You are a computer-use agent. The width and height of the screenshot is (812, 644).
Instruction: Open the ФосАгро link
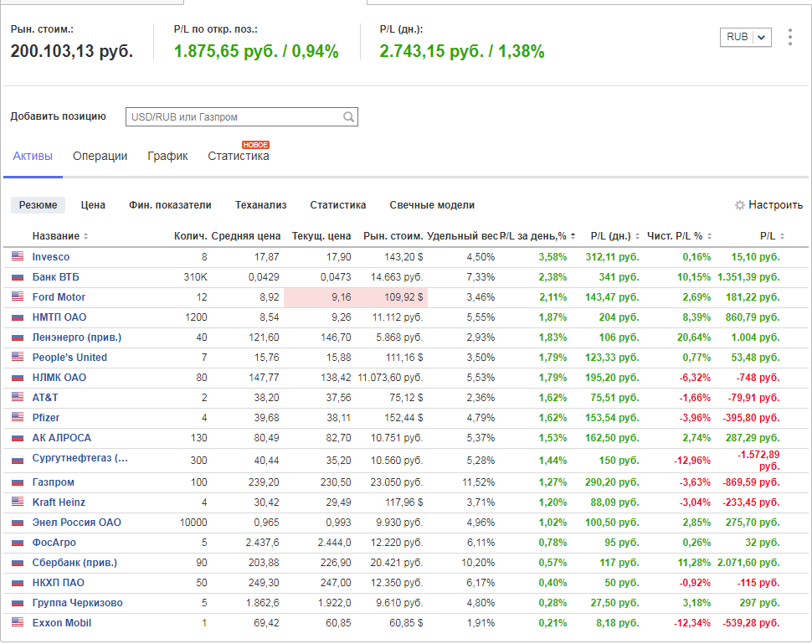pyautogui.click(x=54, y=543)
